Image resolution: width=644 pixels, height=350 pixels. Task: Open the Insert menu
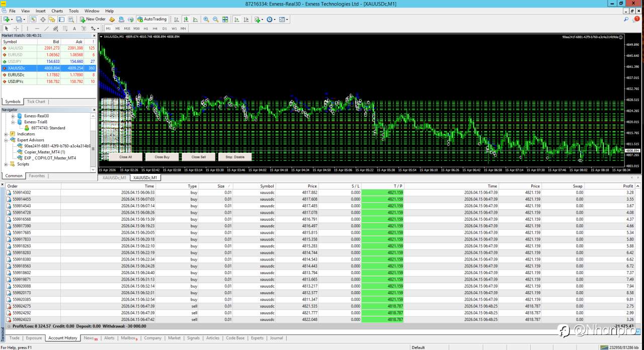(x=40, y=11)
